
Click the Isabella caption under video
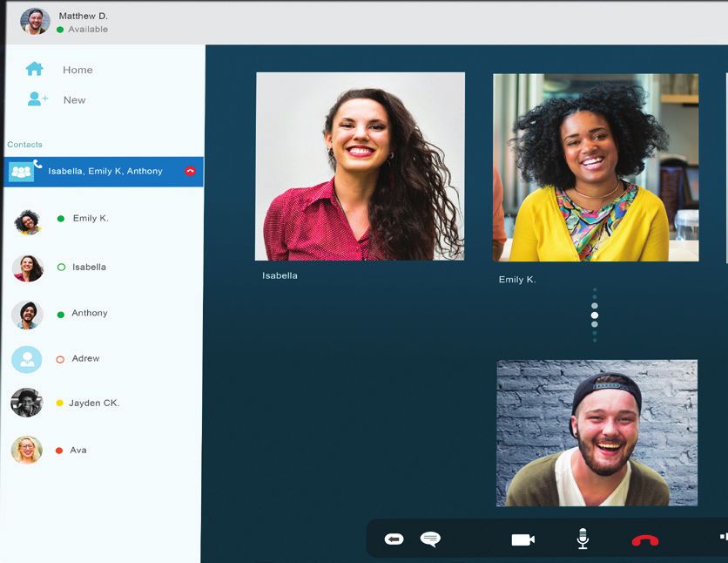point(280,275)
